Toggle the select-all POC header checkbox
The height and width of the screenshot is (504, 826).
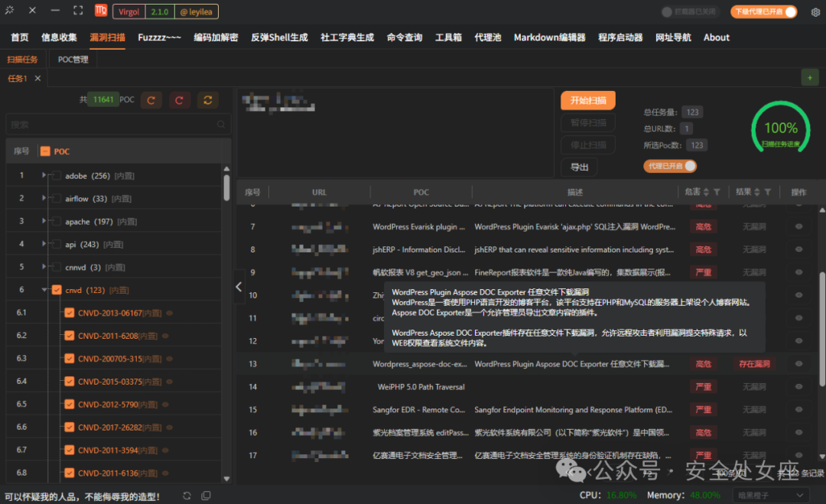[x=45, y=151]
